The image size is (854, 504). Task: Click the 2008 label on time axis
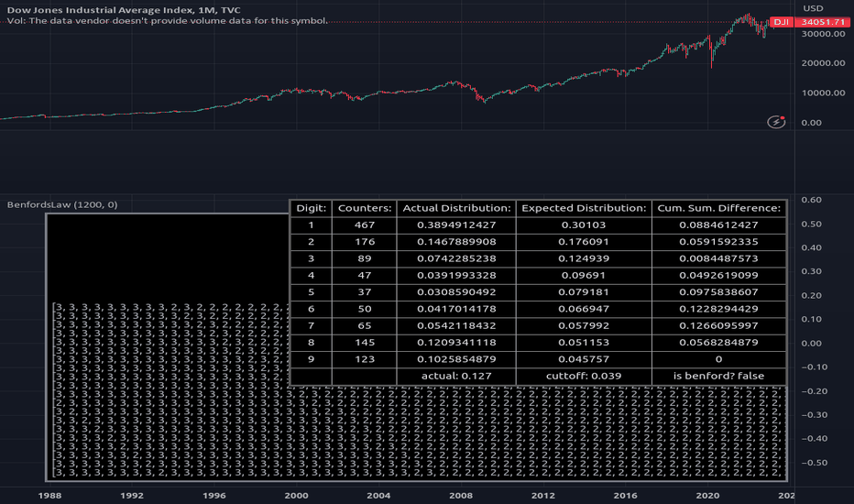461,496
